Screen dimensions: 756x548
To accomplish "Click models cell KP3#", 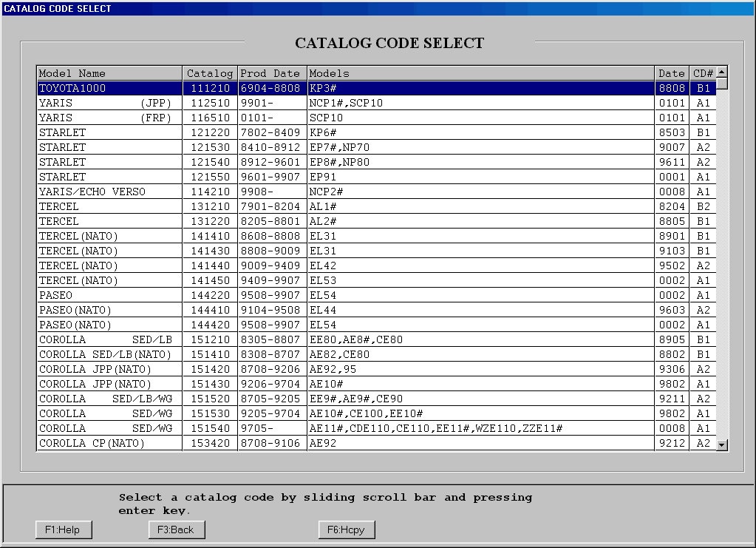I will click(480, 88).
